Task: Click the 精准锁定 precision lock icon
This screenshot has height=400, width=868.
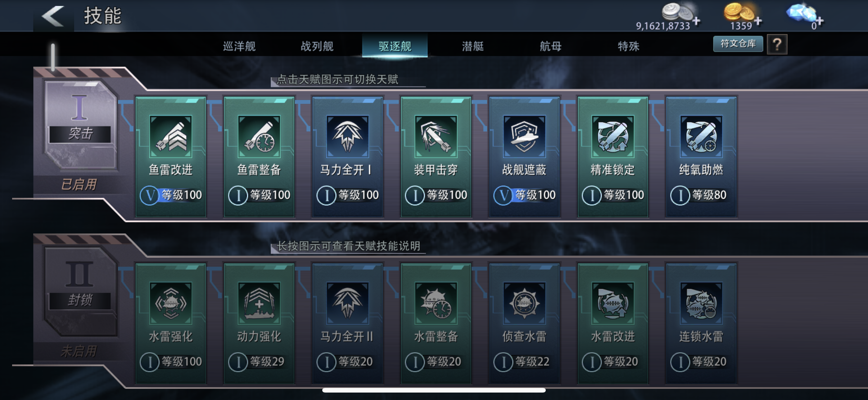Action: click(x=613, y=136)
